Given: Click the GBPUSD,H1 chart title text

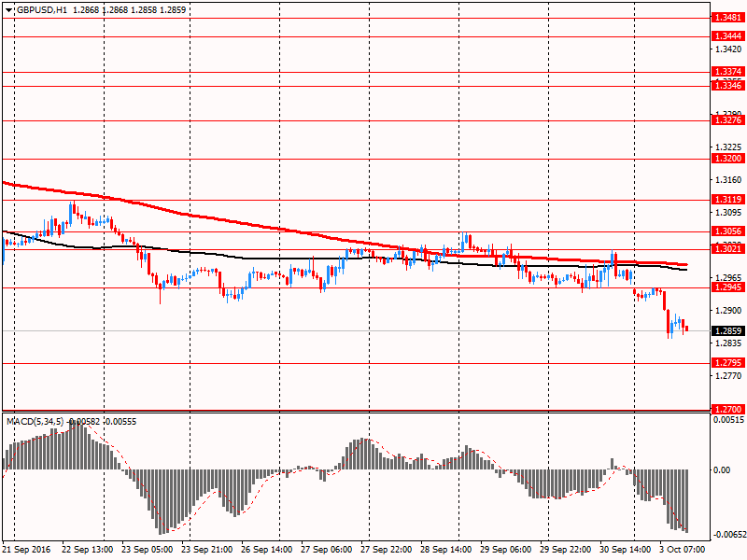Looking at the screenshot, I should tap(42, 10).
